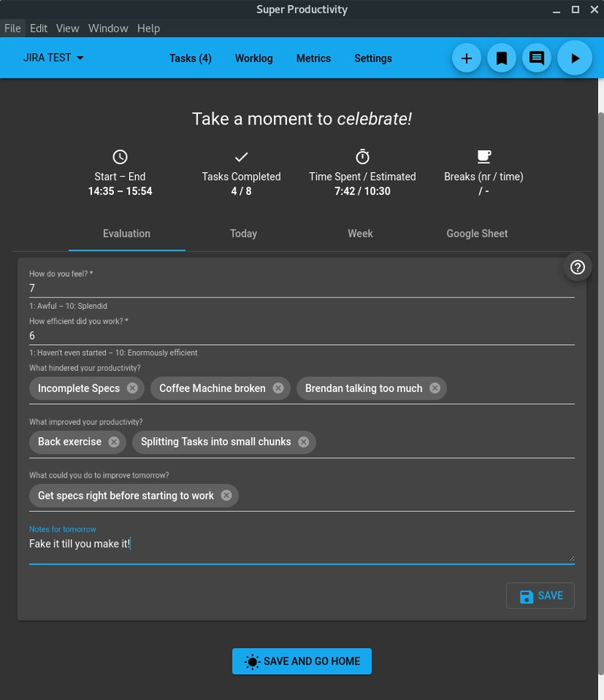Remove the Incomplete Specs chip

pos(133,388)
